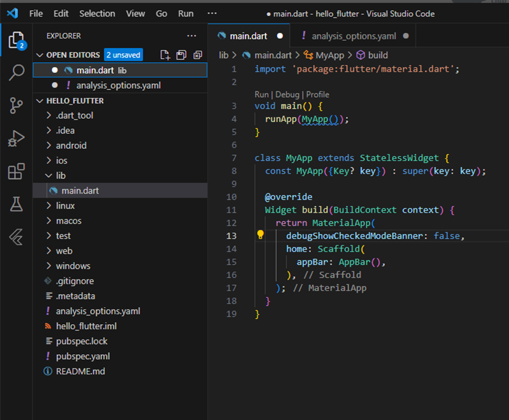Screen dimensions: 509x420
Task: Open the Run and Debug view icon
Action: (16, 139)
